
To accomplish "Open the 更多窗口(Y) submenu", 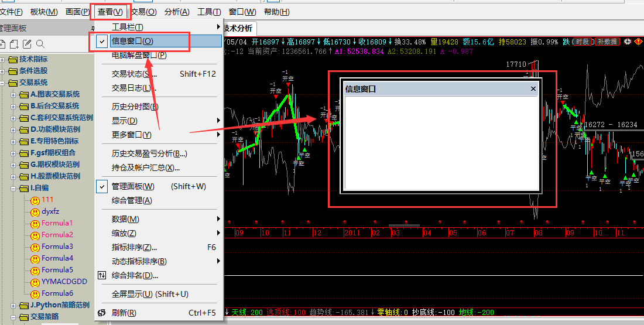I will [160, 135].
